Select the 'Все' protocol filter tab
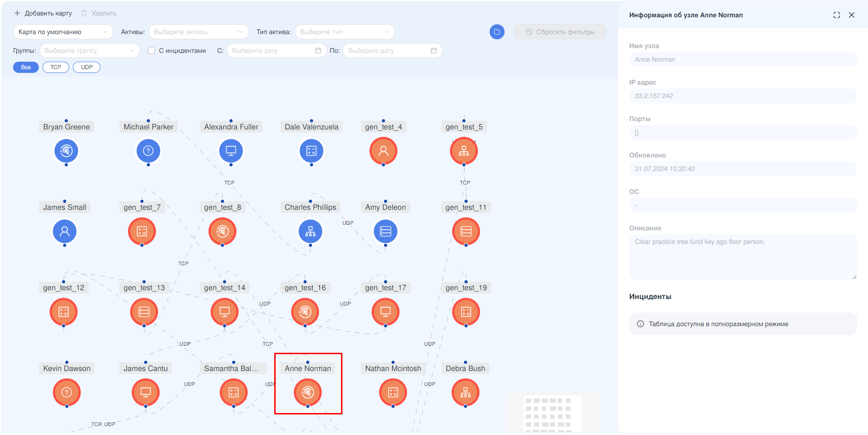 [x=26, y=67]
